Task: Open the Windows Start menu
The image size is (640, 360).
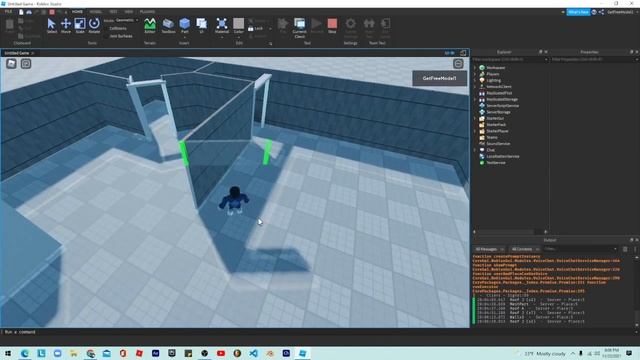Action: [x=8, y=353]
